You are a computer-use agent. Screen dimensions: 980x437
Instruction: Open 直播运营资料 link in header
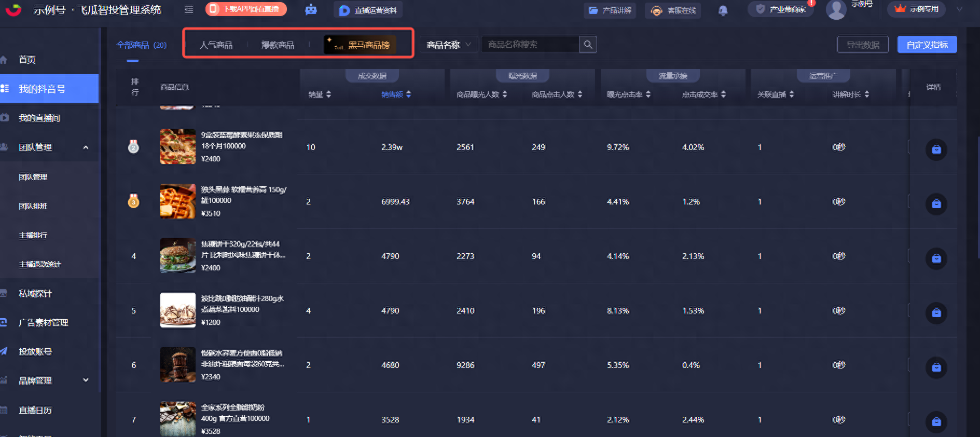point(368,10)
